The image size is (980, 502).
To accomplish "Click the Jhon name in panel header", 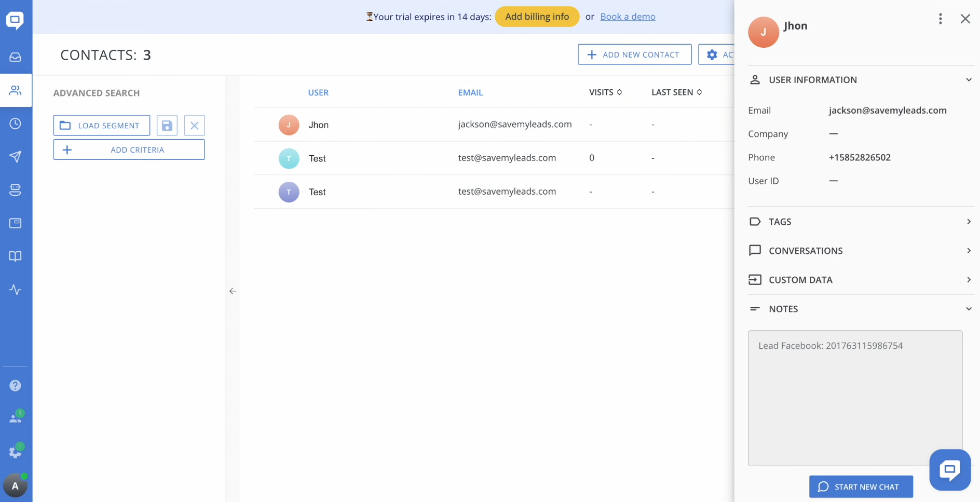I will (x=795, y=26).
